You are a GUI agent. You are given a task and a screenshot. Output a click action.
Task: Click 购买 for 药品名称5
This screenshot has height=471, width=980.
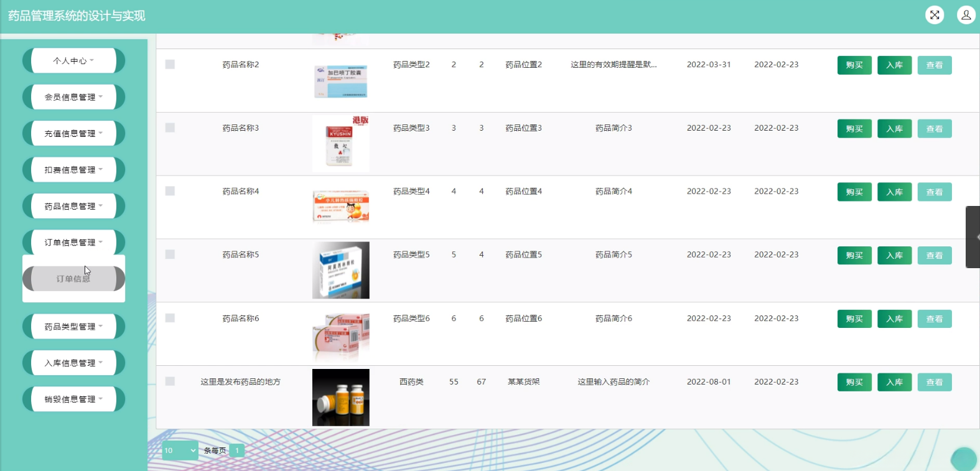[854, 256]
